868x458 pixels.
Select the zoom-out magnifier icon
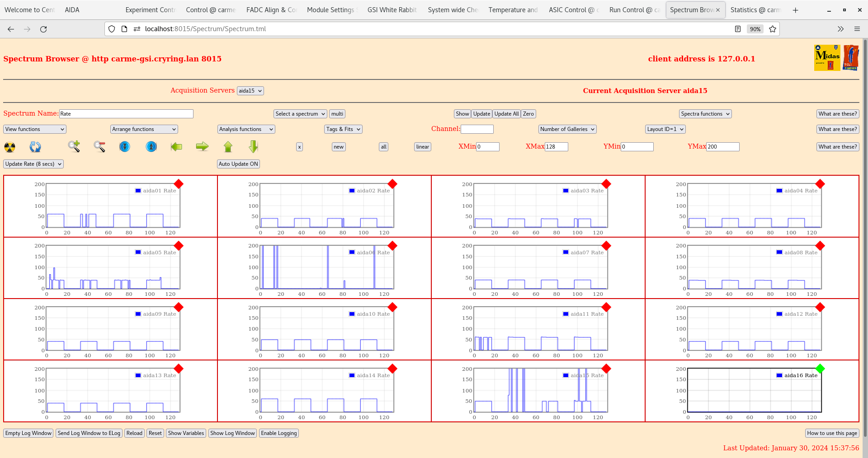click(x=99, y=147)
